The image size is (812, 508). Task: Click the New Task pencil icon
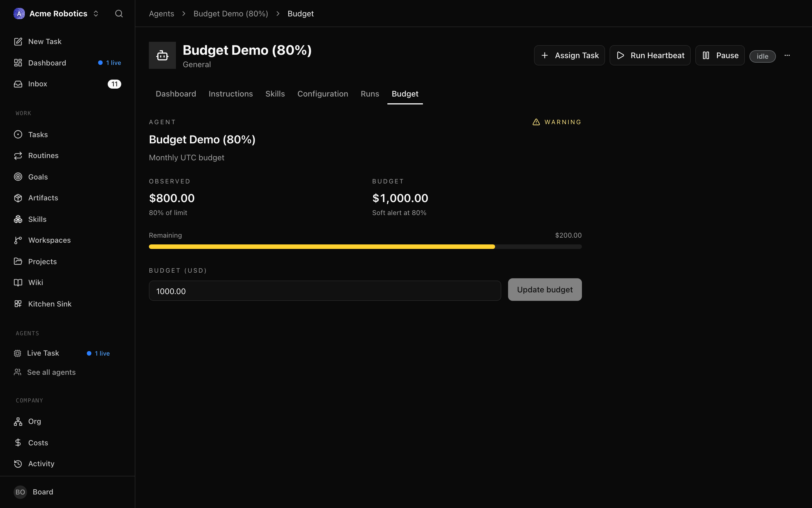18,41
